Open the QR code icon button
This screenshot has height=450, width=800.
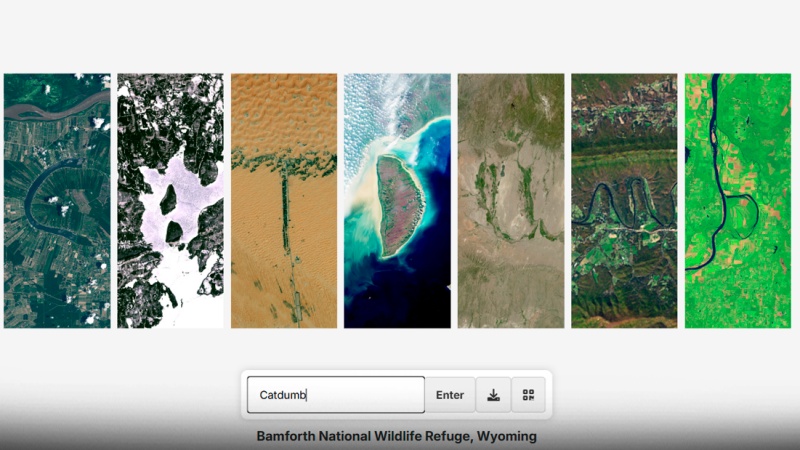(x=528, y=395)
